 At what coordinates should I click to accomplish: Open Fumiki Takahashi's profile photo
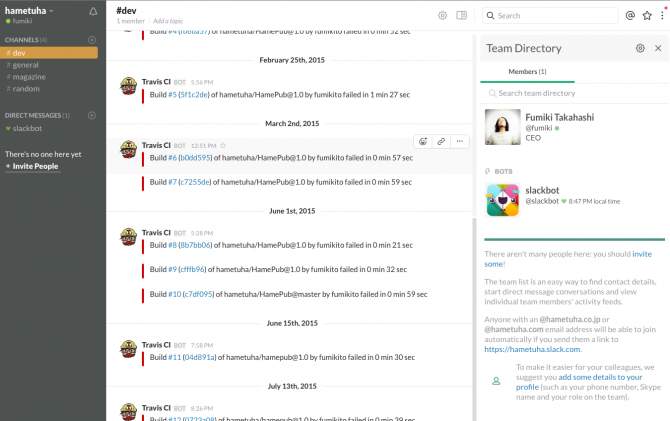pyautogui.click(x=502, y=127)
